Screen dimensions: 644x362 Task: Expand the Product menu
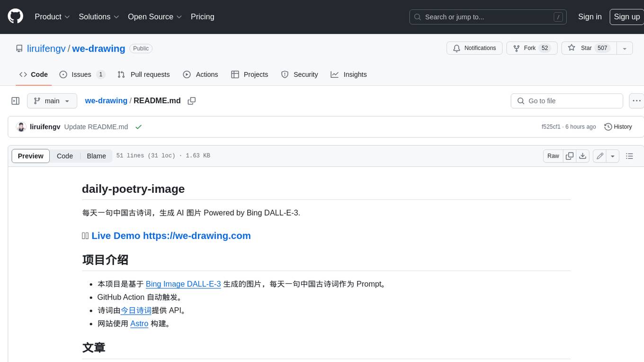coord(52,17)
